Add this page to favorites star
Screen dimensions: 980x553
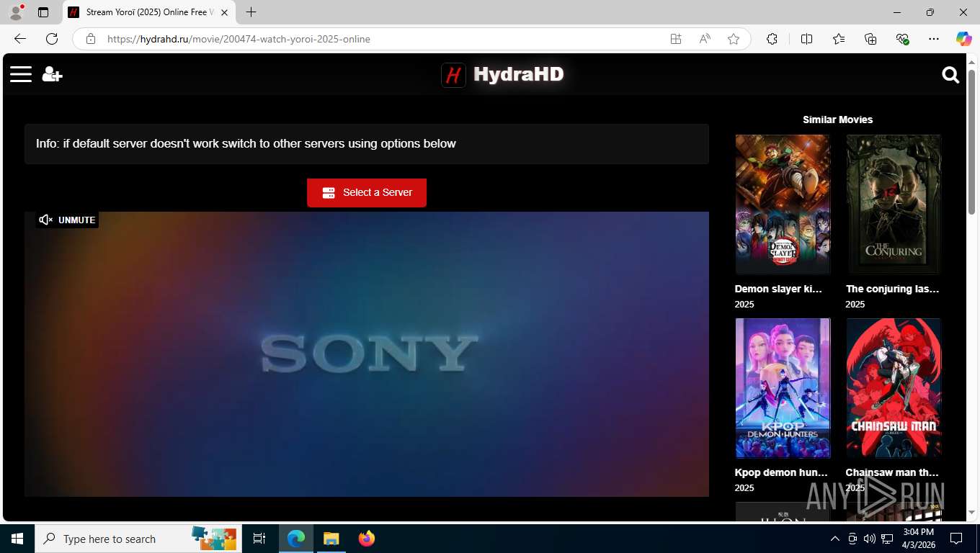pyautogui.click(x=734, y=39)
